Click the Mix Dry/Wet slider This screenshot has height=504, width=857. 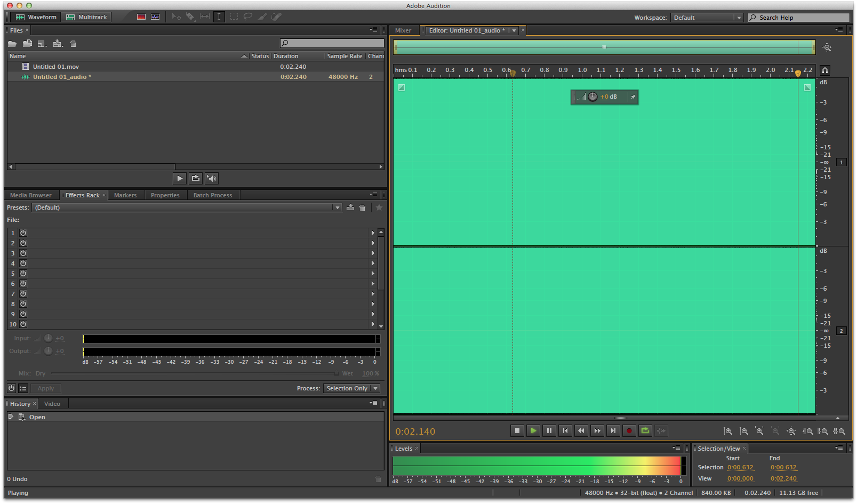click(195, 373)
